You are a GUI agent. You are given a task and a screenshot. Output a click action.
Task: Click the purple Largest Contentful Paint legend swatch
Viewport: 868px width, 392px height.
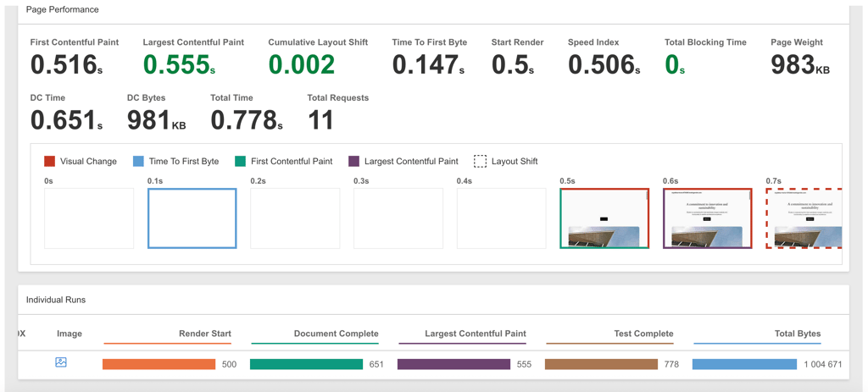coord(353,162)
